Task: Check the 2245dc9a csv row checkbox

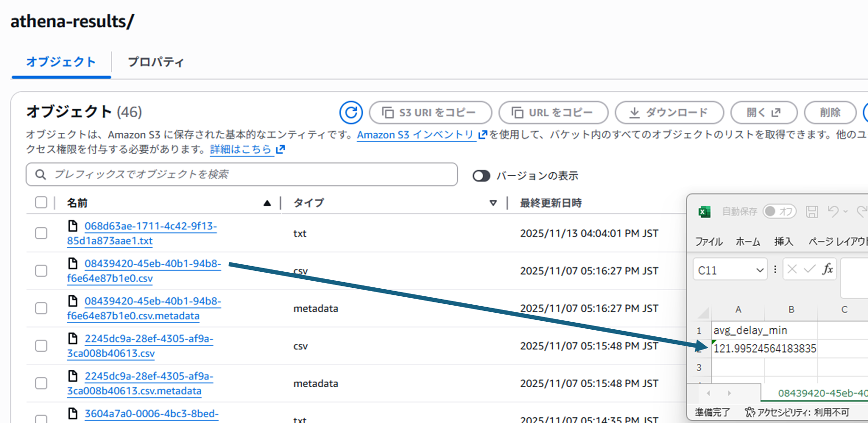Action: click(x=41, y=346)
